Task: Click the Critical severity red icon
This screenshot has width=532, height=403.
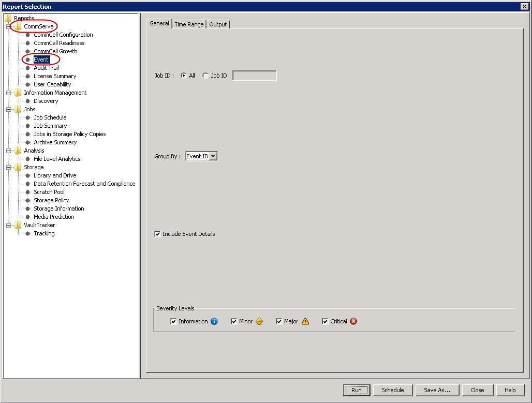Action: click(x=353, y=321)
